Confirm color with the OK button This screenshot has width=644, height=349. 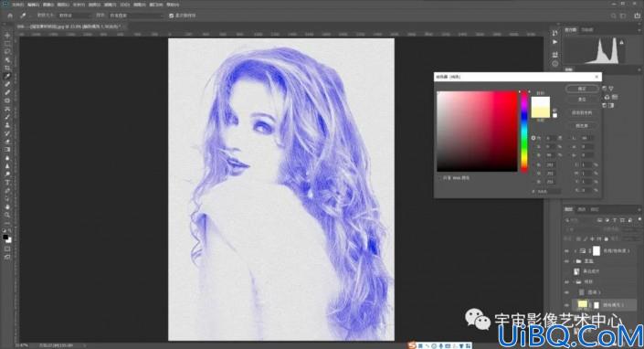point(582,89)
